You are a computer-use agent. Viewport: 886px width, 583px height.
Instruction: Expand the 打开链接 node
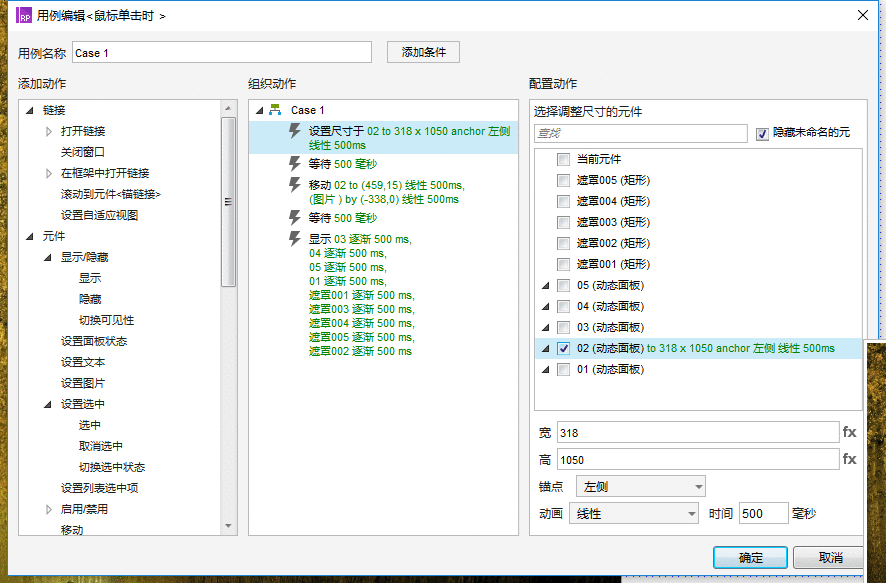pyautogui.click(x=49, y=131)
